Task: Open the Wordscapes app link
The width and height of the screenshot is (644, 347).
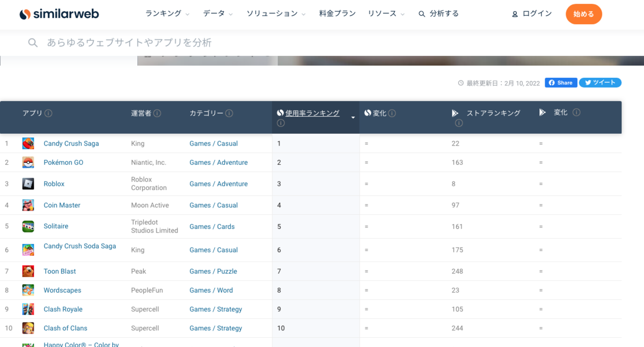Action: (62, 290)
